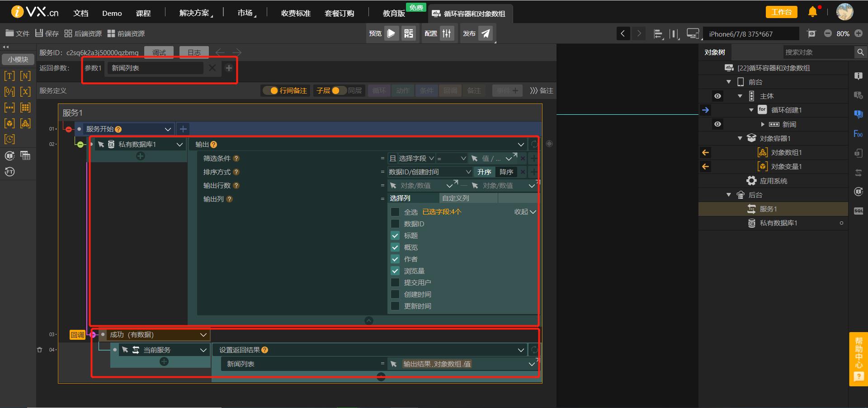868x408 pixels.
Task: Open the SQL panel icon
Action: click(x=858, y=211)
